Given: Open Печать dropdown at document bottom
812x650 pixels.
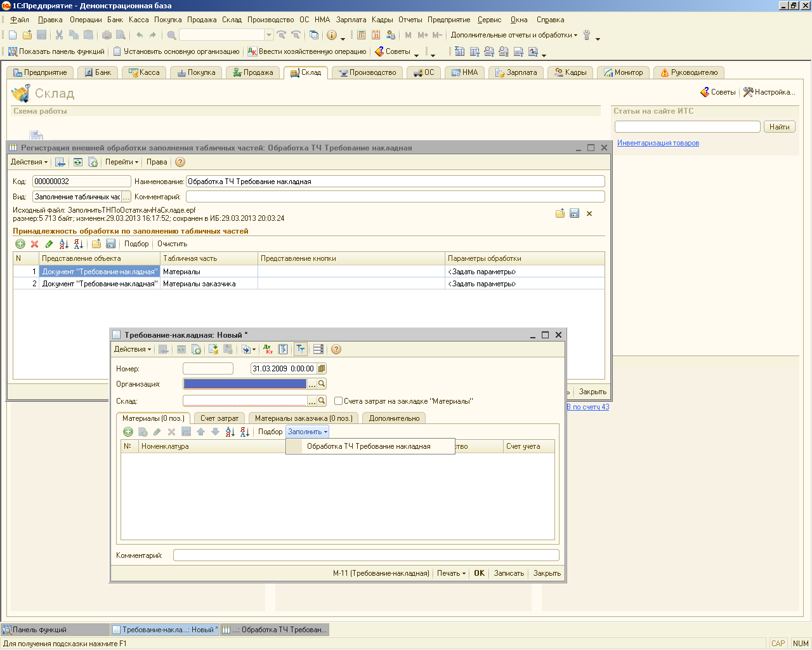Looking at the screenshot, I should pyautogui.click(x=451, y=573).
